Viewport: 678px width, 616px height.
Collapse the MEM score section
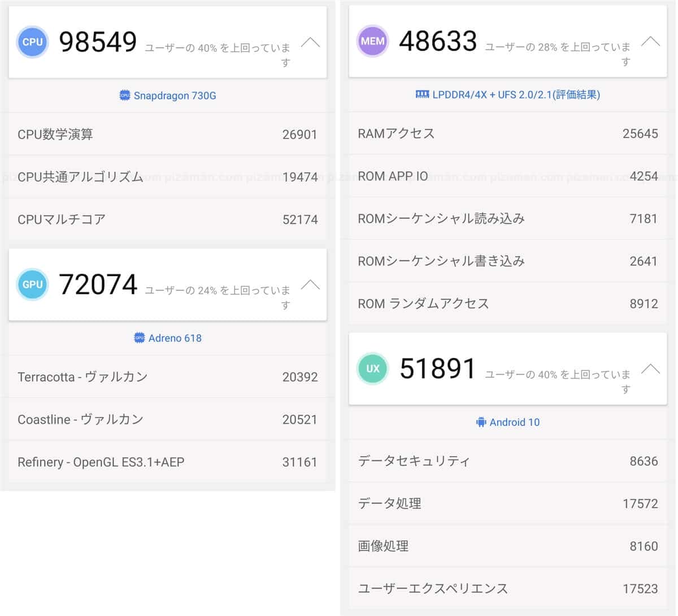coord(650,41)
